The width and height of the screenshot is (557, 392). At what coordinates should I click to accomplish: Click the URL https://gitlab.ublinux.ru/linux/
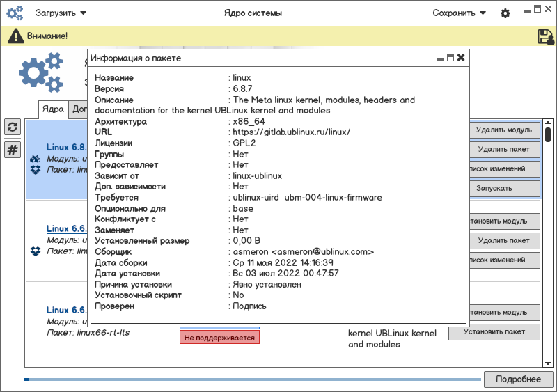pos(291,132)
